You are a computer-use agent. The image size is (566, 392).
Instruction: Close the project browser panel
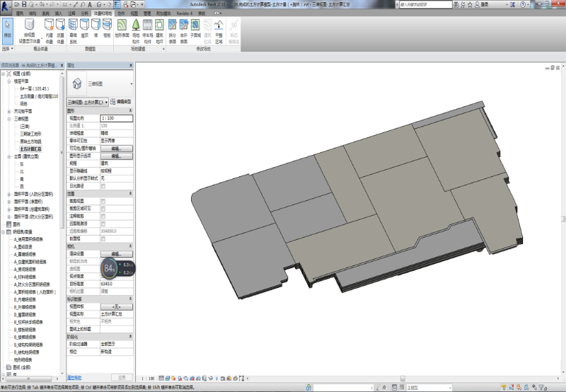[x=62, y=65]
